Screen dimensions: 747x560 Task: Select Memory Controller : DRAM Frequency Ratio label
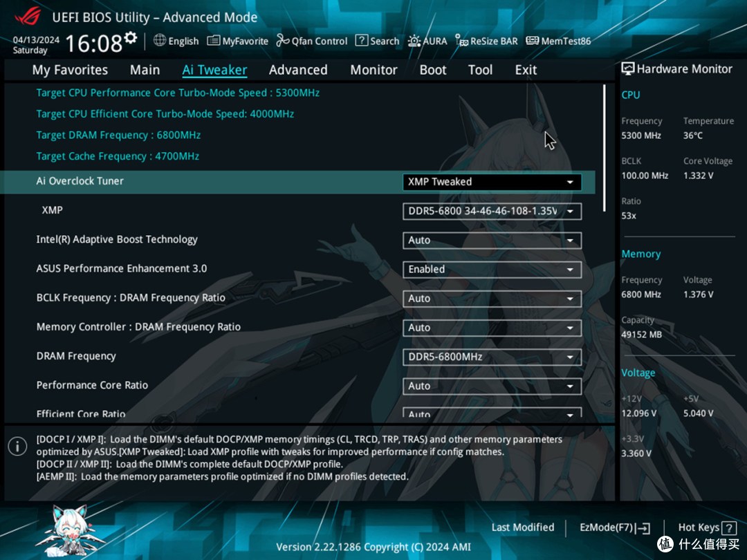click(x=138, y=326)
